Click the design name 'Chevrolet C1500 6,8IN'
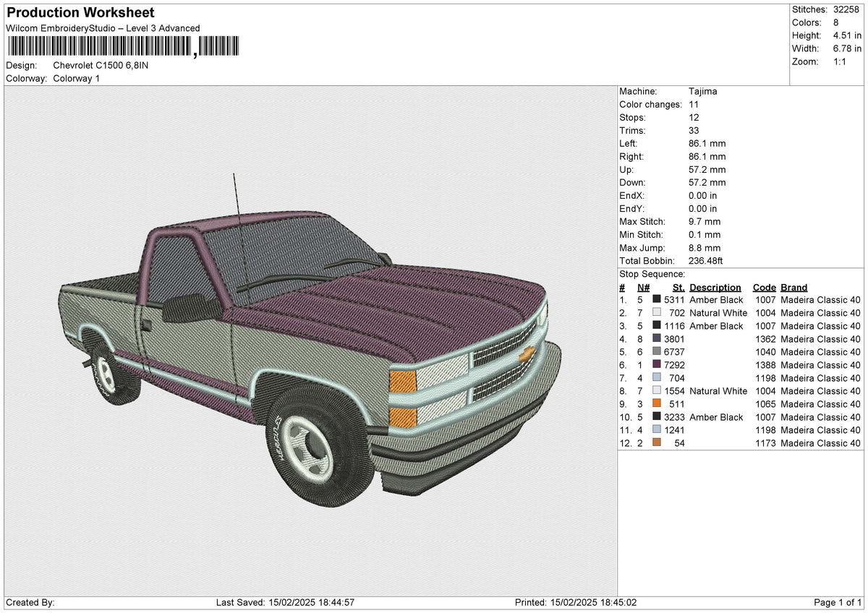This screenshot has width=868, height=613. click(x=101, y=65)
